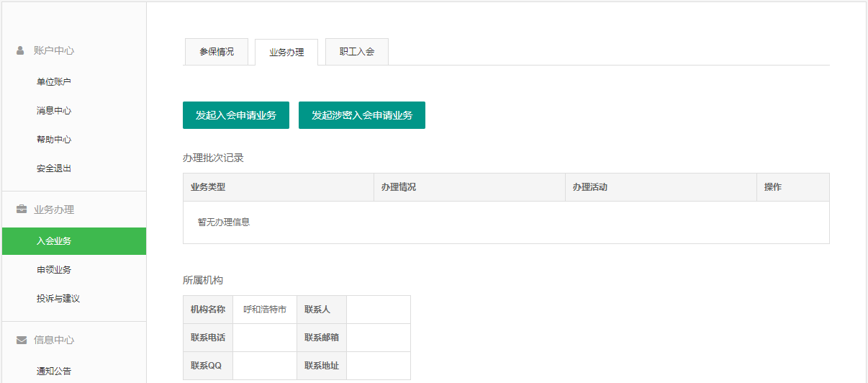The image size is (868, 383).
Task: Select the 业务办理 tab
Action: [x=286, y=53]
